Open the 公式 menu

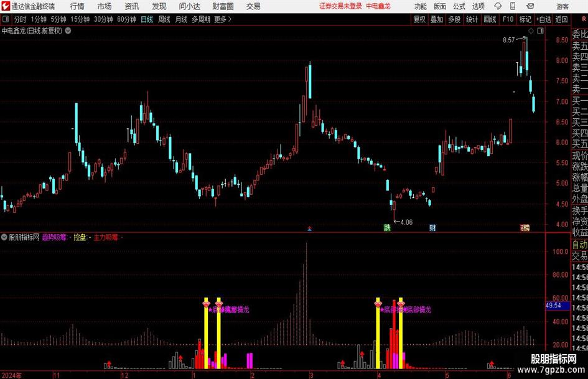coord(459,6)
